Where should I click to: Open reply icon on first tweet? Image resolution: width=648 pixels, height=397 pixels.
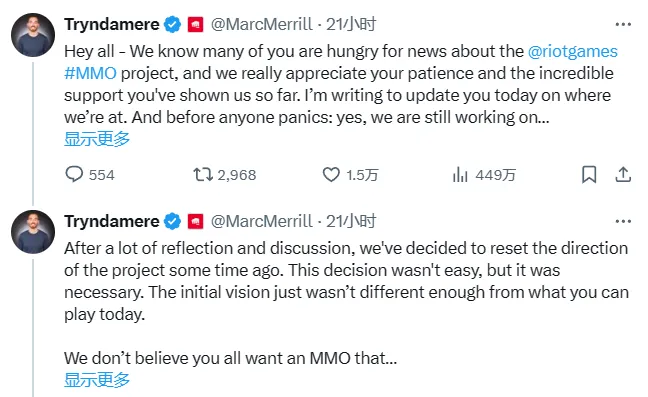tap(74, 174)
